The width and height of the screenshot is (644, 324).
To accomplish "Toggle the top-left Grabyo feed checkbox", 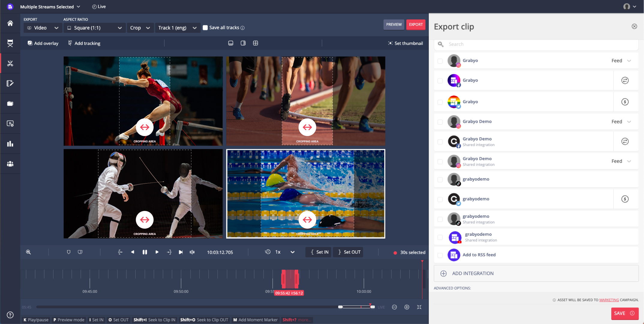I will point(440,61).
